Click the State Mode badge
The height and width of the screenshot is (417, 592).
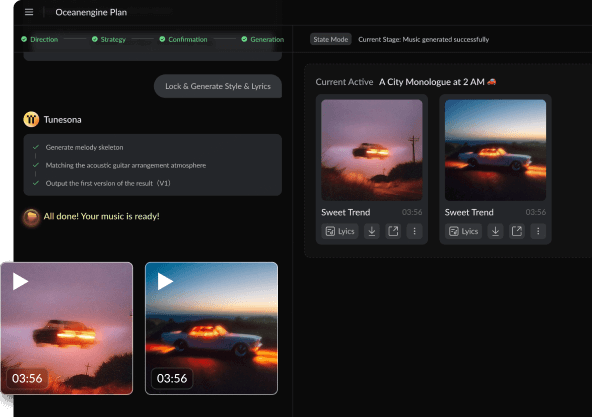pos(330,39)
